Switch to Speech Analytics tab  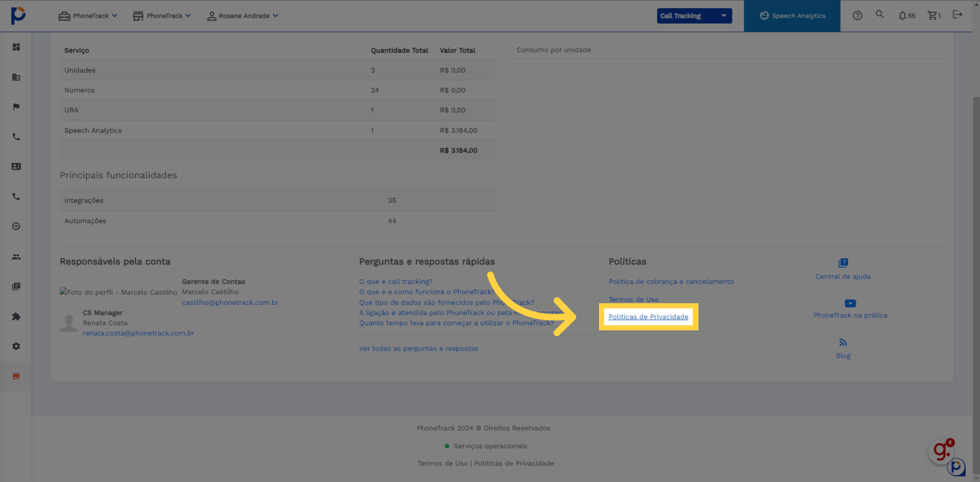[792, 16]
